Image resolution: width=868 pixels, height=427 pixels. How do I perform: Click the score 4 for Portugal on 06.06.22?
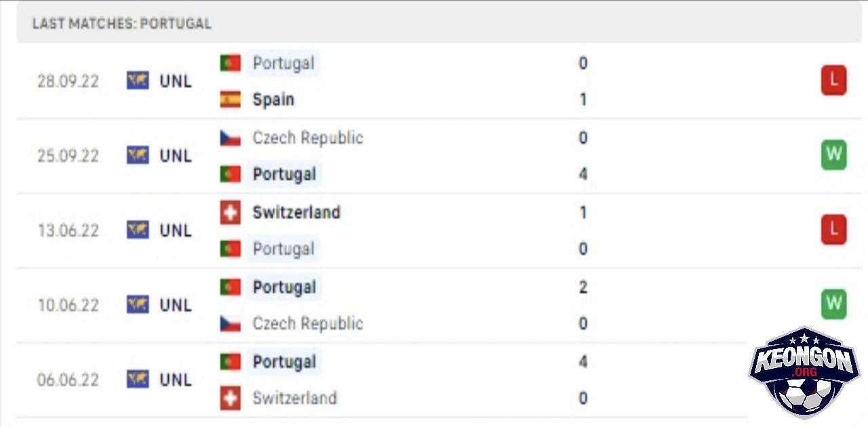[583, 362]
